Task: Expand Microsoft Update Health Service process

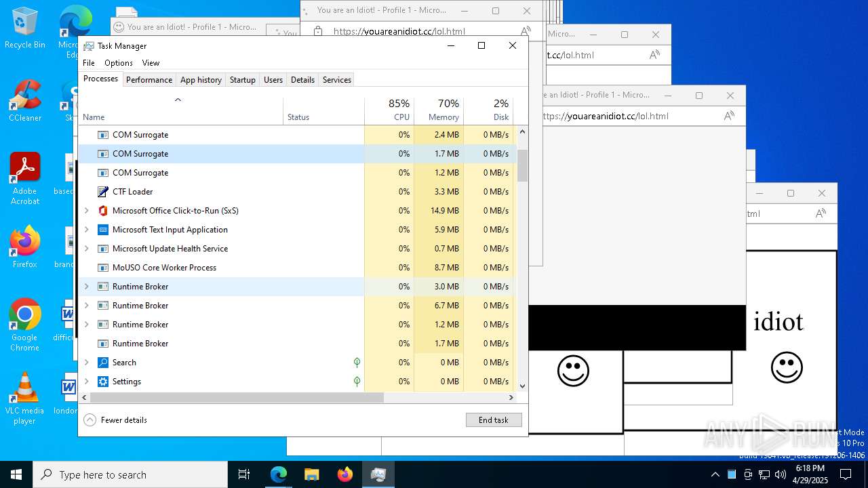Action: [x=87, y=249]
